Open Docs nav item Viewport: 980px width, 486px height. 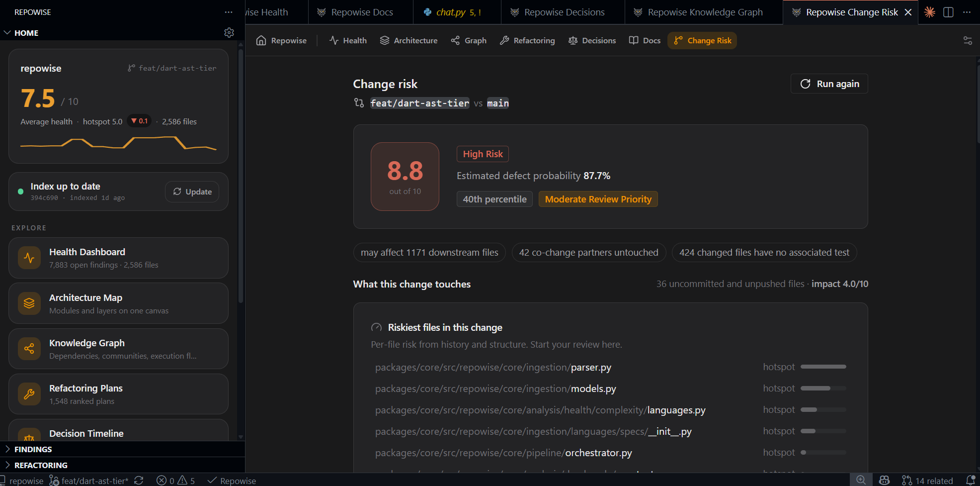click(645, 40)
